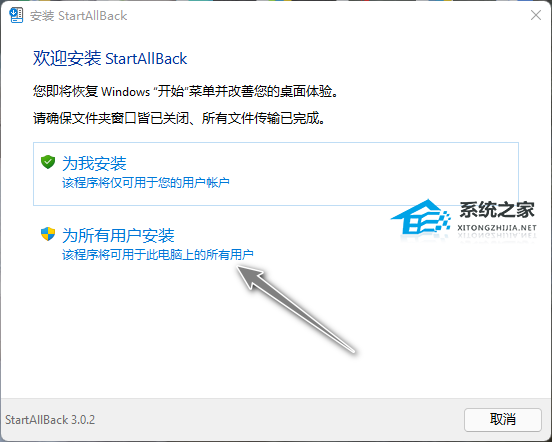
Task: Click the line starting 请确保文件夹窗口
Action: 179,119
